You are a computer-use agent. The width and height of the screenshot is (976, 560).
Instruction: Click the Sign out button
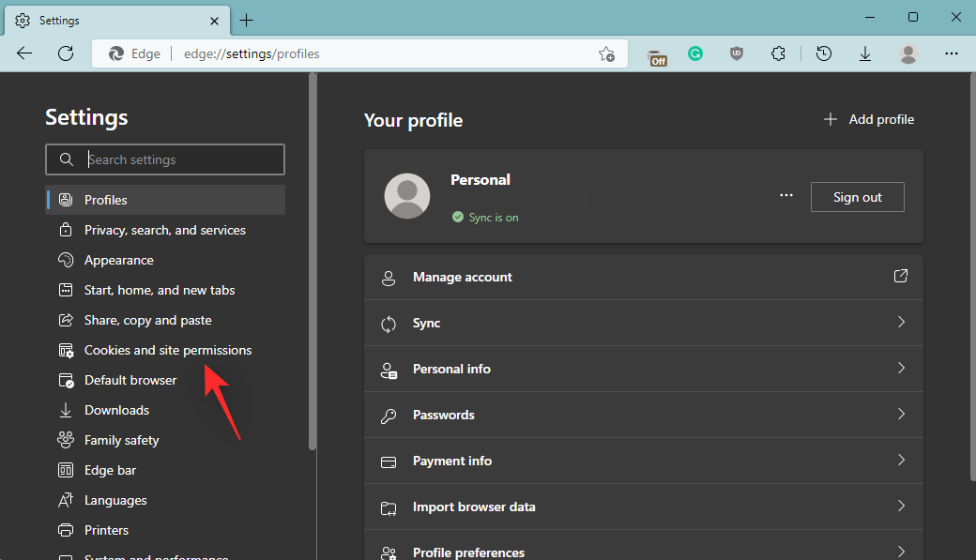click(x=857, y=197)
